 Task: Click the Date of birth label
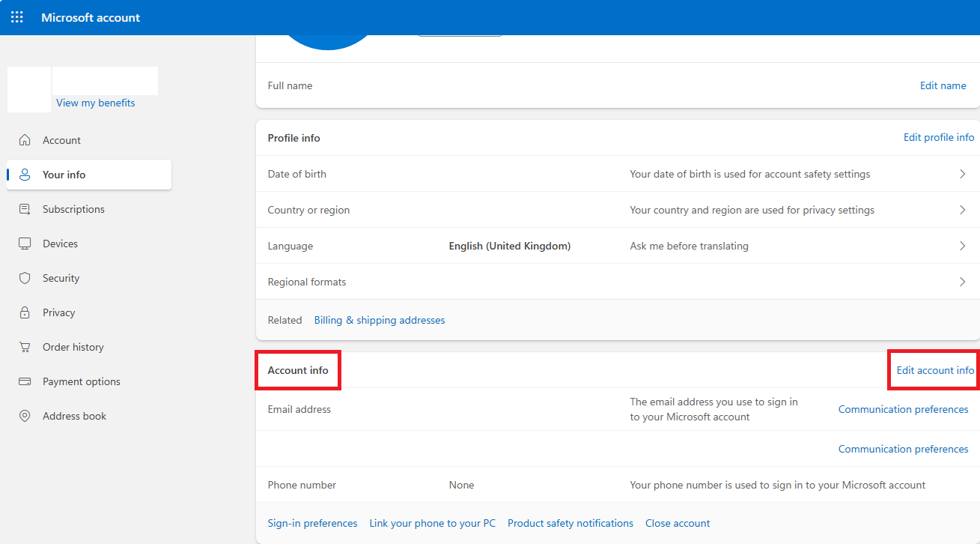click(x=297, y=174)
